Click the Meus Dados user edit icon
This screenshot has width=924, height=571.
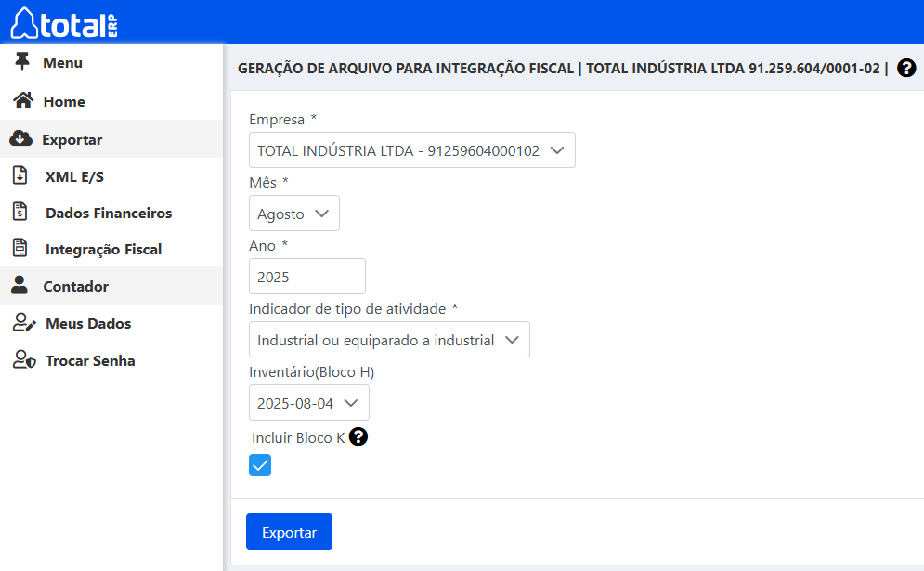point(22,323)
